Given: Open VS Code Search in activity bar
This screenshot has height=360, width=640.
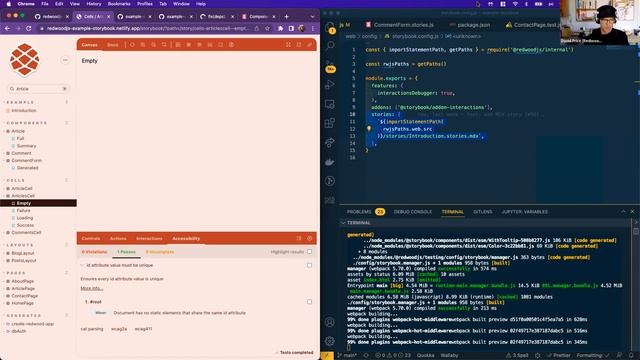Looking at the screenshot, I should pyautogui.click(x=330, y=45).
